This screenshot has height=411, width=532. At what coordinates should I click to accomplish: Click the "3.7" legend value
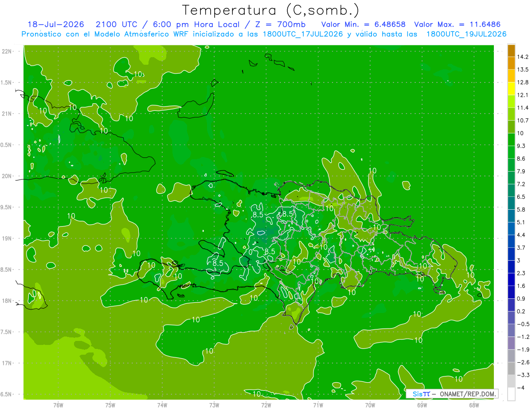click(521, 248)
